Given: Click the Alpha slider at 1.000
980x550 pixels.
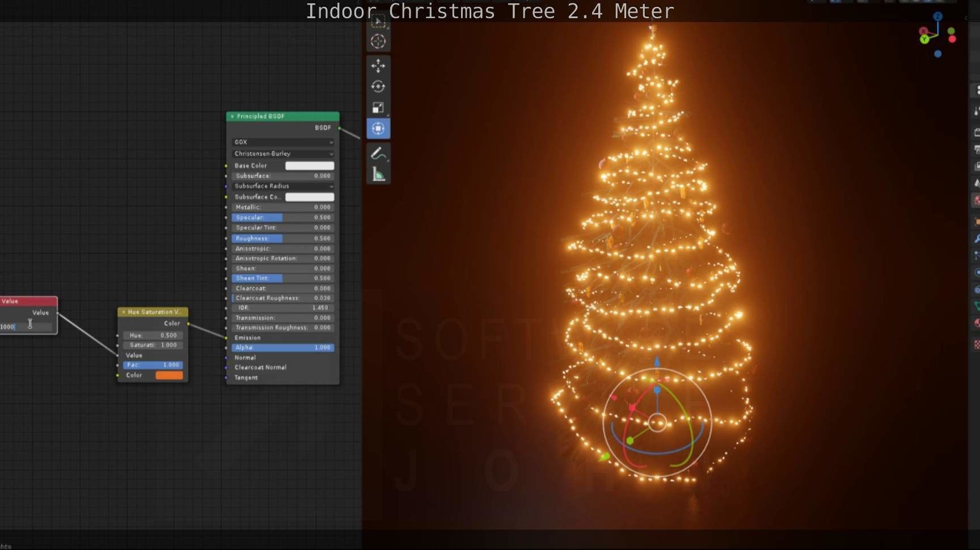Looking at the screenshot, I should click(x=283, y=348).
